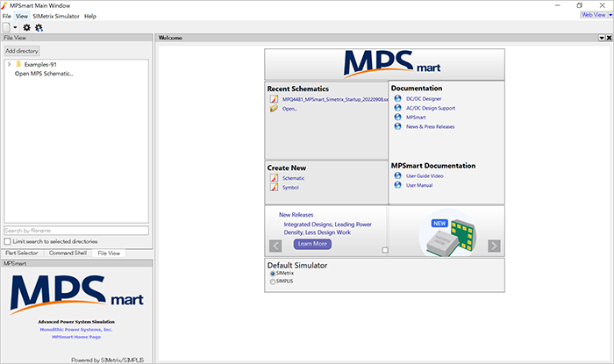Click the globe icon beside MPSmart documentation link
The width and height of the screenshot is (614, 364).
pyautogui.click(x=398, y=117)
